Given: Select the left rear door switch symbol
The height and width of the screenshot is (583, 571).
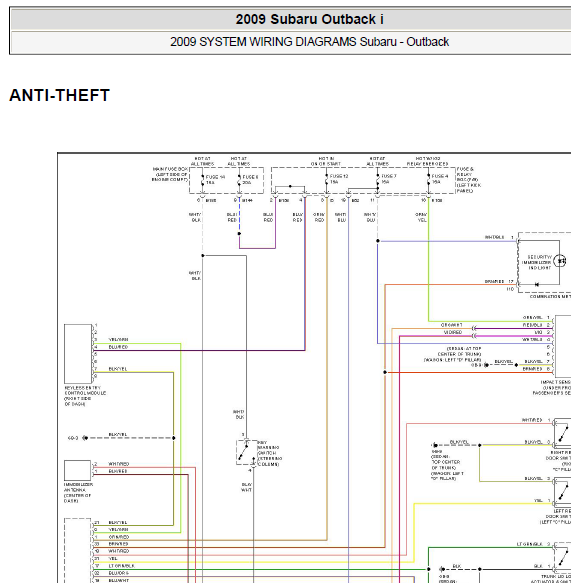Looking at the screenshot, I should [562, 491].
